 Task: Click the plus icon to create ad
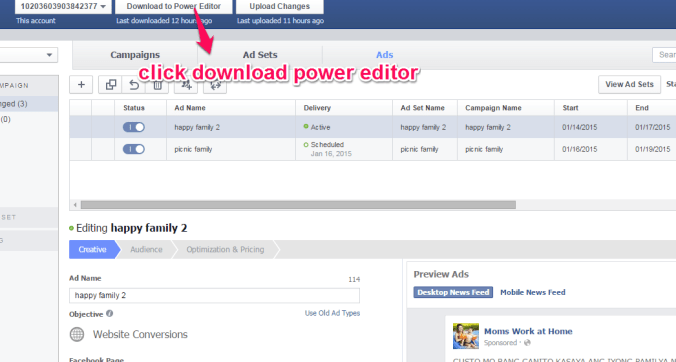click(81, 84)
